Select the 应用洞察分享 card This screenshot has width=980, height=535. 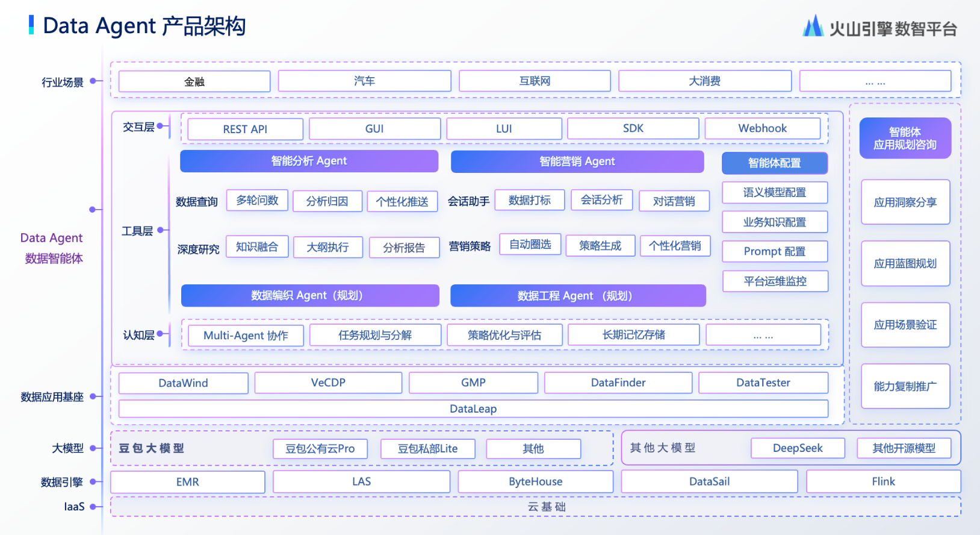(x=905, y=202)
